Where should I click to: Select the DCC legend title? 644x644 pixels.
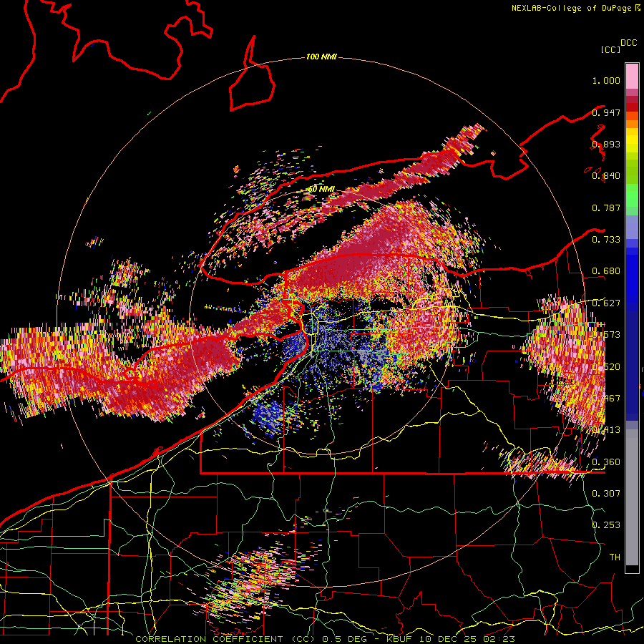[628, 43]
